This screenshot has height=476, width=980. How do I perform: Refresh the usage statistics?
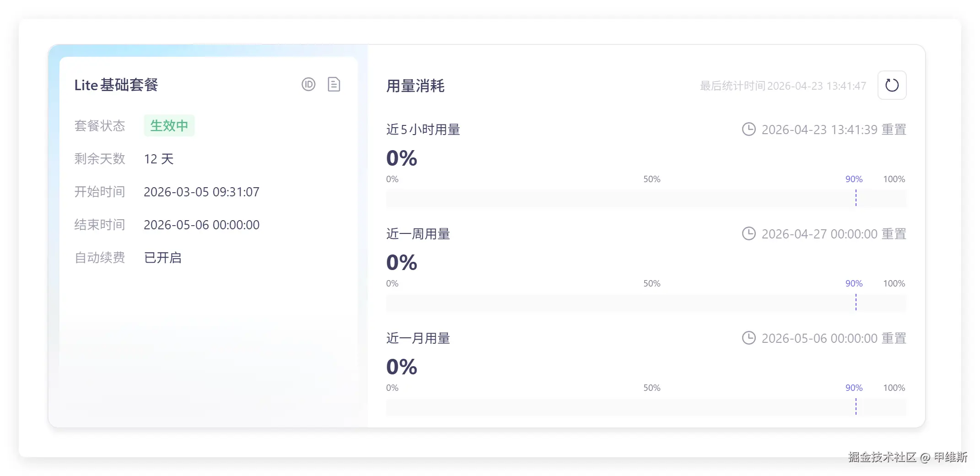(892, 85)
